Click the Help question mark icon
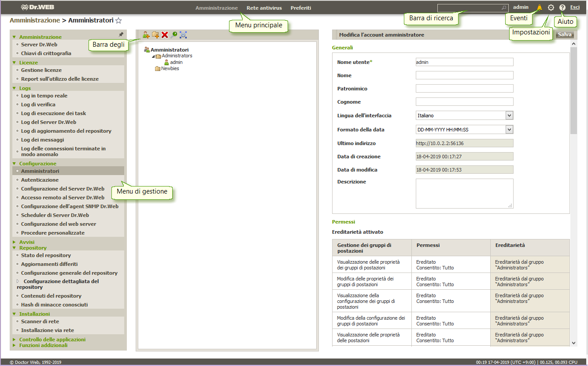Image resolution: width=588 pixels, height=366 pixels. click(562, 7)
